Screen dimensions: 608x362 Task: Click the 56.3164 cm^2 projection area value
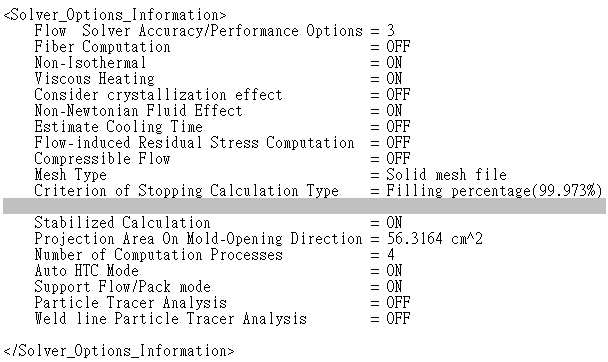click(x=435, y=239)
